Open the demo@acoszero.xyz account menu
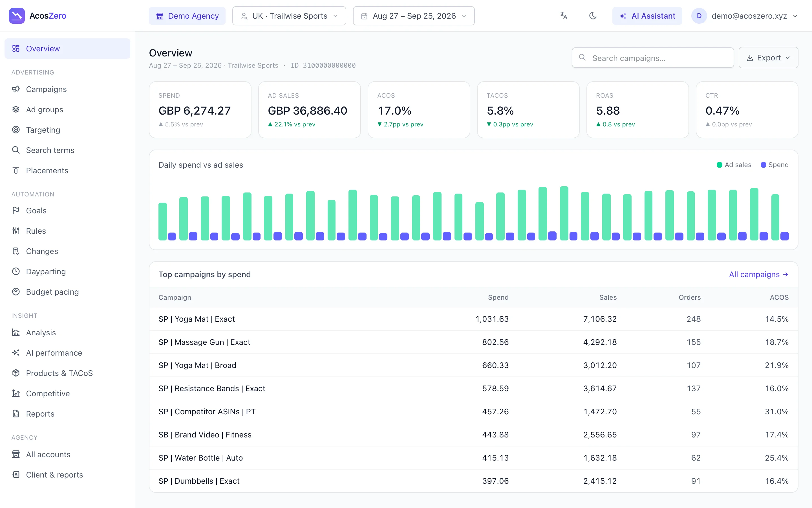The width and height of the screenshot is (812, 508). click(x=745, y=16)
